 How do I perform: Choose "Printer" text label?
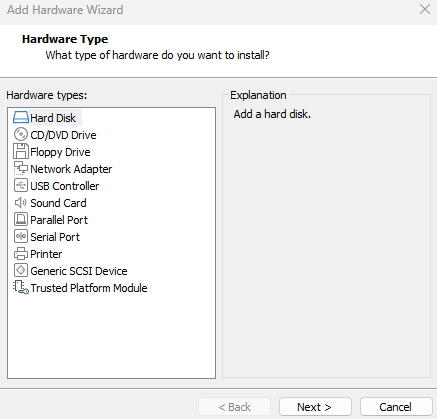pyautogui.click(x=46, y=254)
